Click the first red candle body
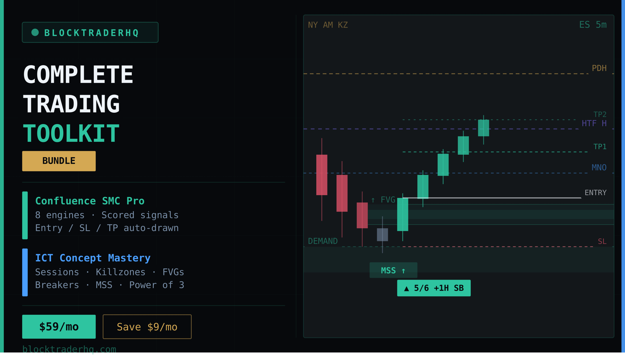625x364 pixels. [x=322, y=175]
